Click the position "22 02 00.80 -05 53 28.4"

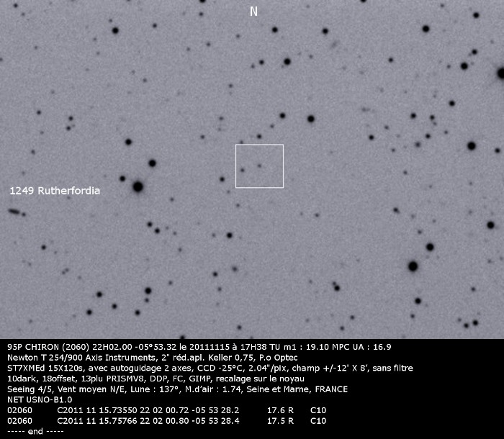point(189,421)
